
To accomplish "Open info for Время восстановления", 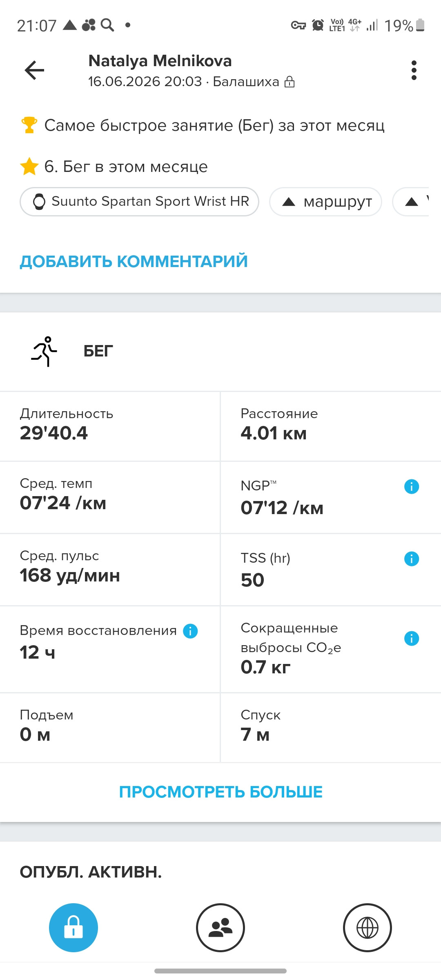I will pos(190,631).
